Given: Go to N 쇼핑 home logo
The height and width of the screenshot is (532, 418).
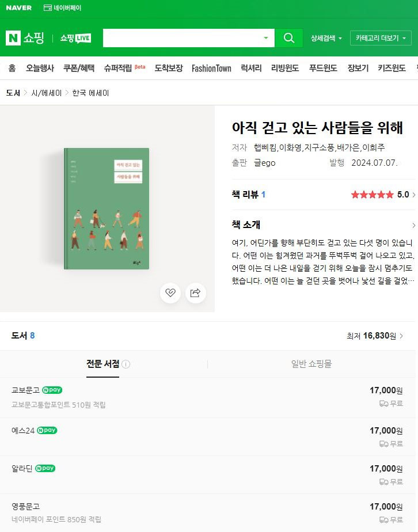Looking at the screenshot, I should click(25, 37).
